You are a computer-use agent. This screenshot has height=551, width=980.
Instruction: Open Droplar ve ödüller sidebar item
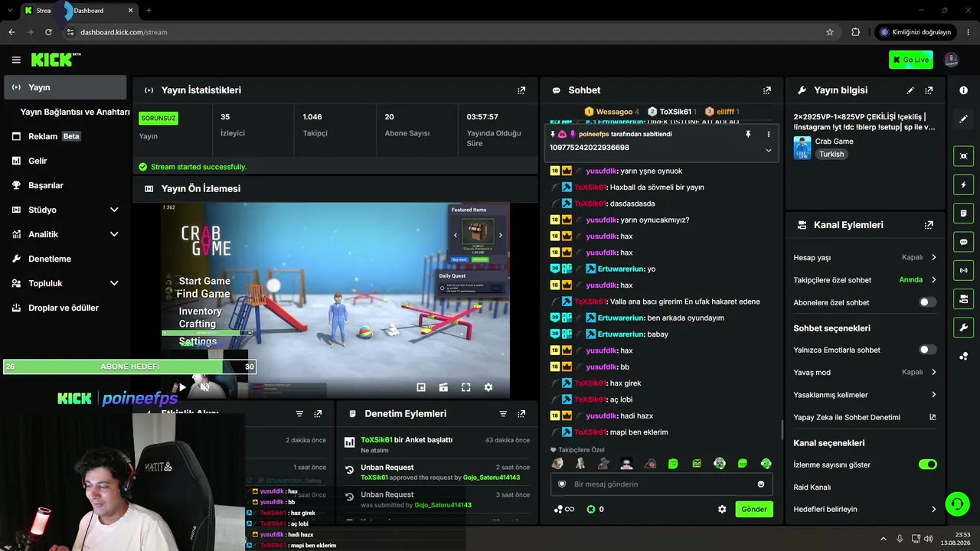pyautogui.click(x=65, y=308)
